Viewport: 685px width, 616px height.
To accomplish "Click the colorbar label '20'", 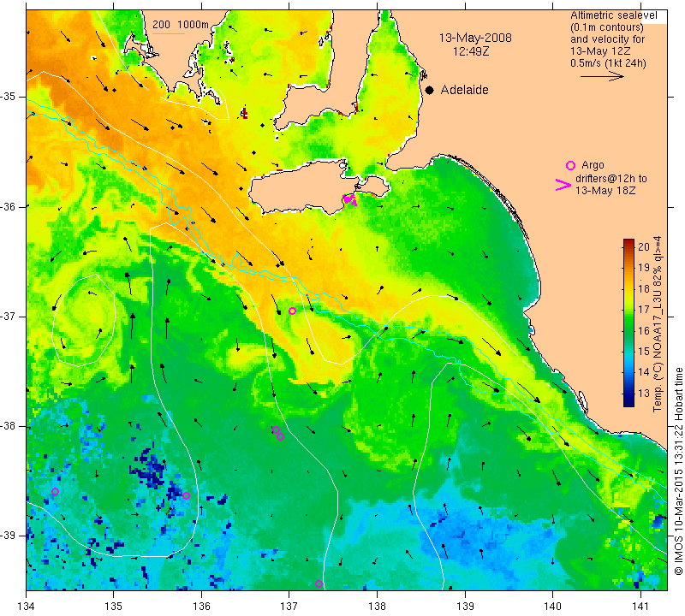I will [x=644, y=246].
